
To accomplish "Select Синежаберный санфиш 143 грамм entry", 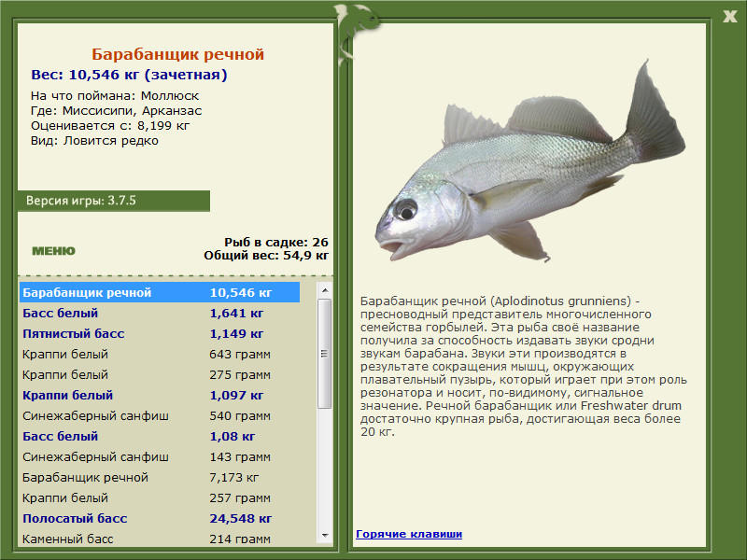I will coord(159,457).
